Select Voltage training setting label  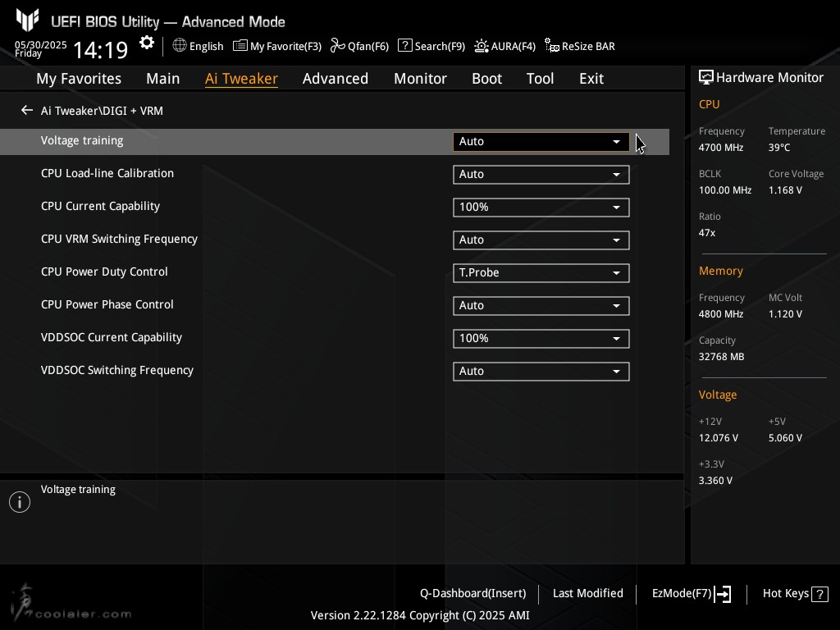tap(82, 140)
